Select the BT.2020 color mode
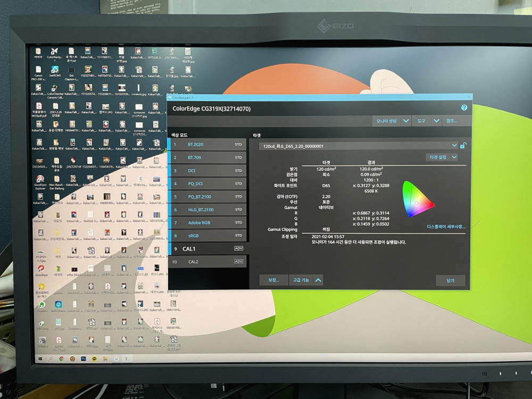This screenshot has height=399, width=532. pos(207,145)
